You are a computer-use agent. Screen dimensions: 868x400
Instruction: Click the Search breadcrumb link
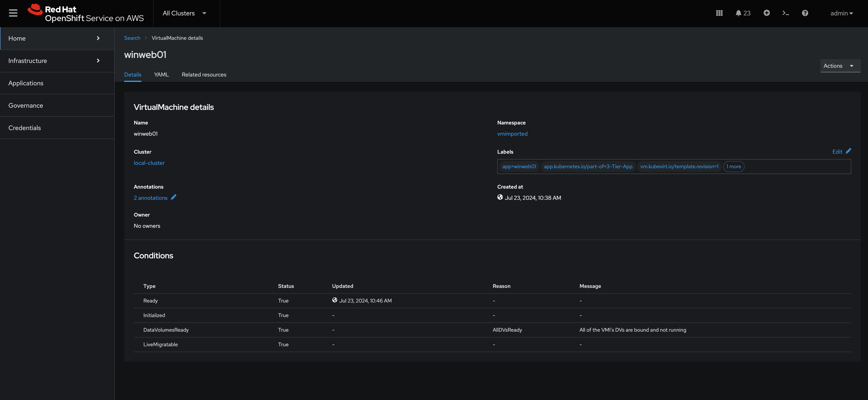pyautogui.click(x=132, y=38)
